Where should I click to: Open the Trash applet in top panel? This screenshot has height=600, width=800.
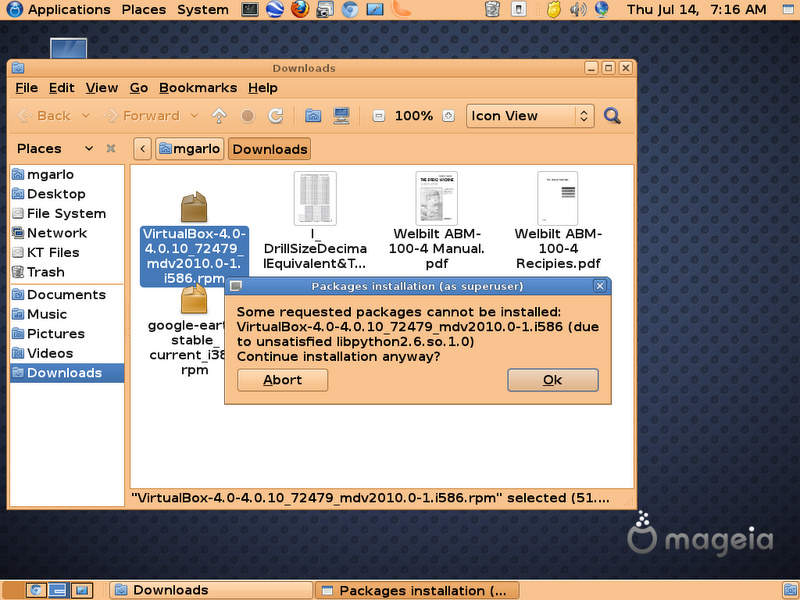point(492,9)
